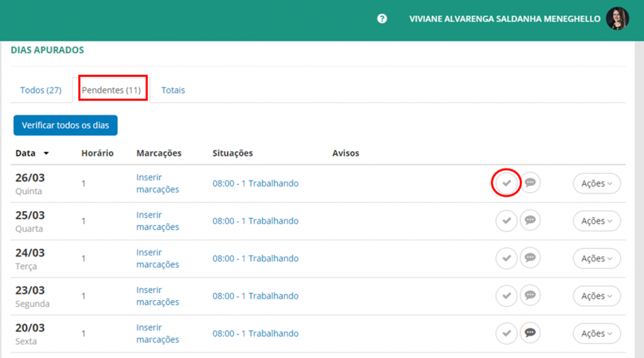This screenshot has height=358, width=644.
Task: Expand the Ações dropdown for 24/03
Action: (596, 259)
